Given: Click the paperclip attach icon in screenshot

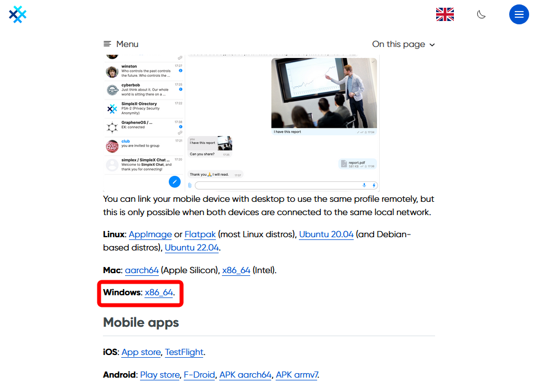Looking at the screenshot, I should pos(190,185).
